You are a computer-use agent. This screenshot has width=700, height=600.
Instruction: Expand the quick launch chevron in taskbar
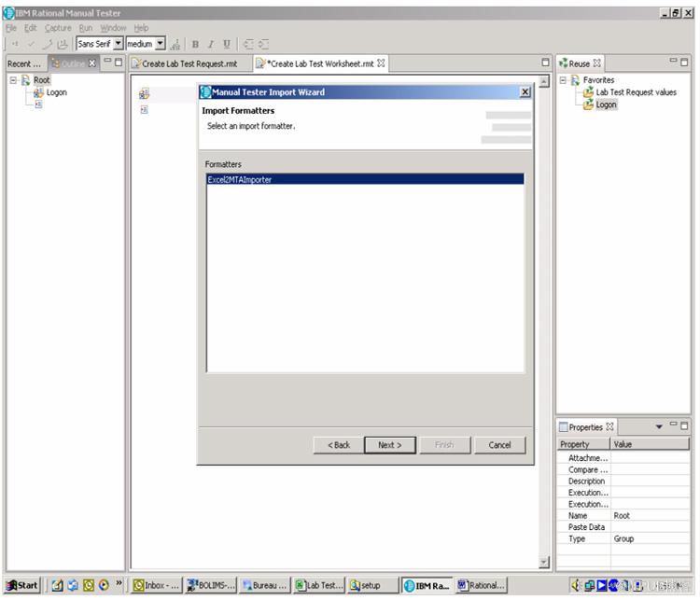[x=119, y=583]
